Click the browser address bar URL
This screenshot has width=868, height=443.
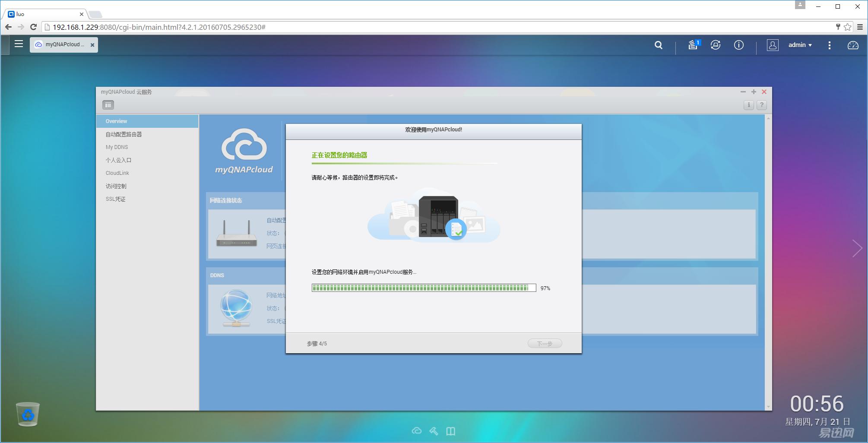pos(159,27)
